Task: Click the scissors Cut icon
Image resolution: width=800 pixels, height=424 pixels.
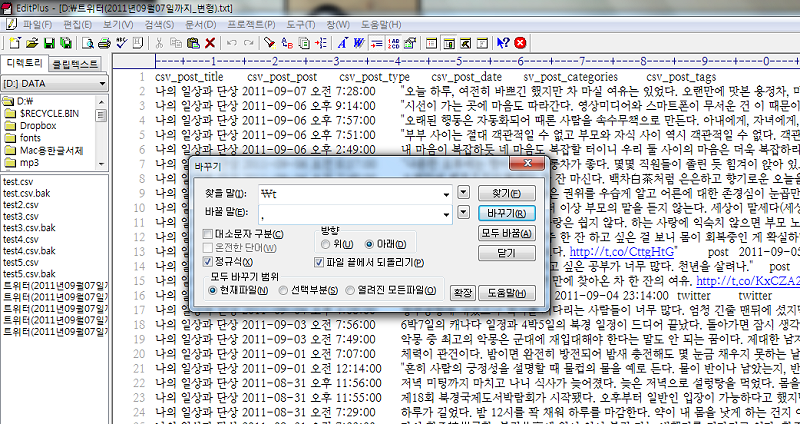Action: point(159,43)
